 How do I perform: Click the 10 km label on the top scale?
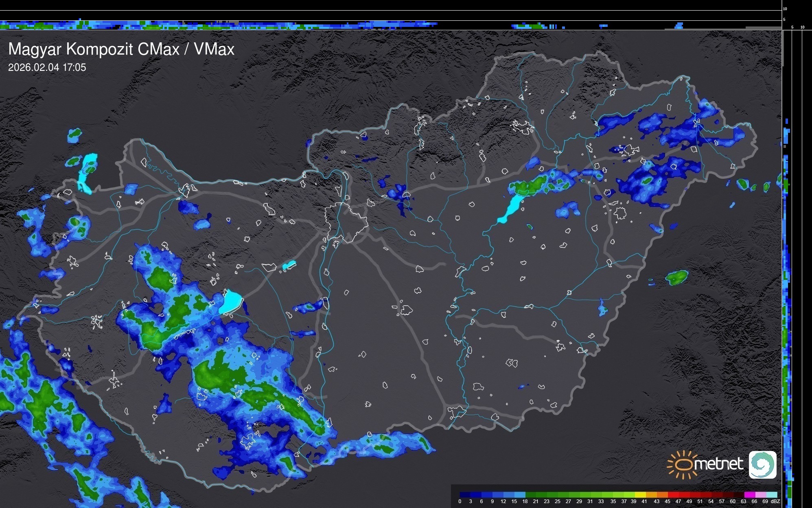click(785, 9)
